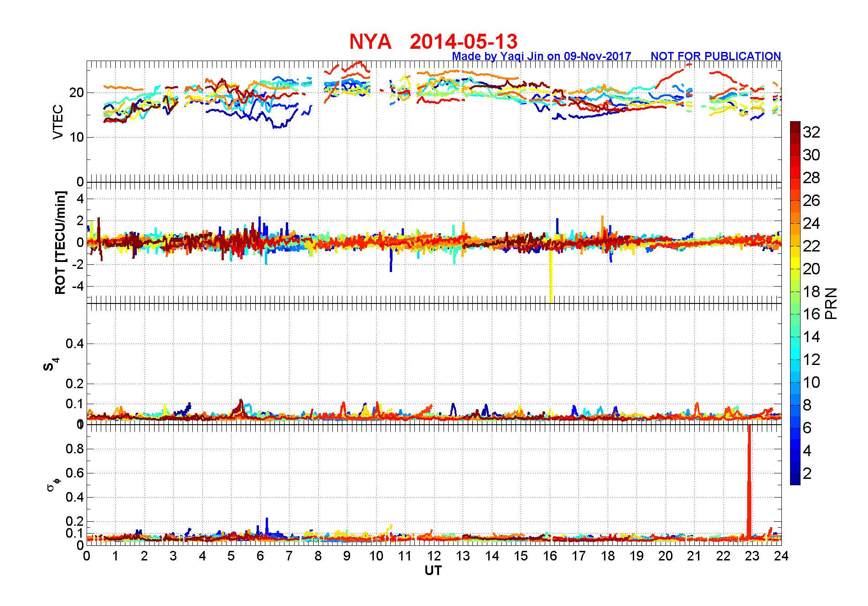Click the sigma phi axis label

[53, 484]
